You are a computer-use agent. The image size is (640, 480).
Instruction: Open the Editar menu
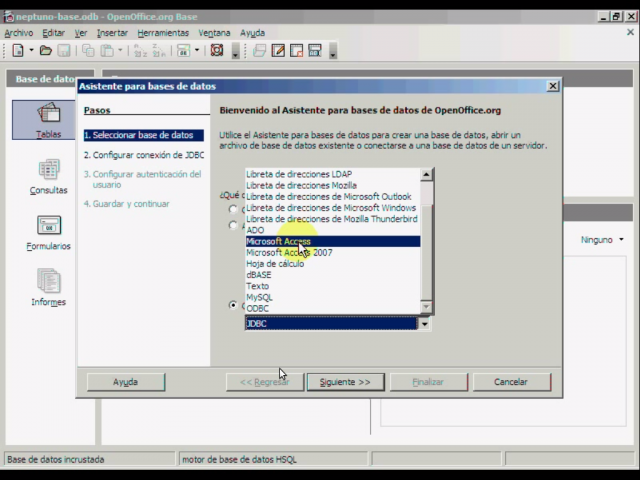click(x=53, y=33)
